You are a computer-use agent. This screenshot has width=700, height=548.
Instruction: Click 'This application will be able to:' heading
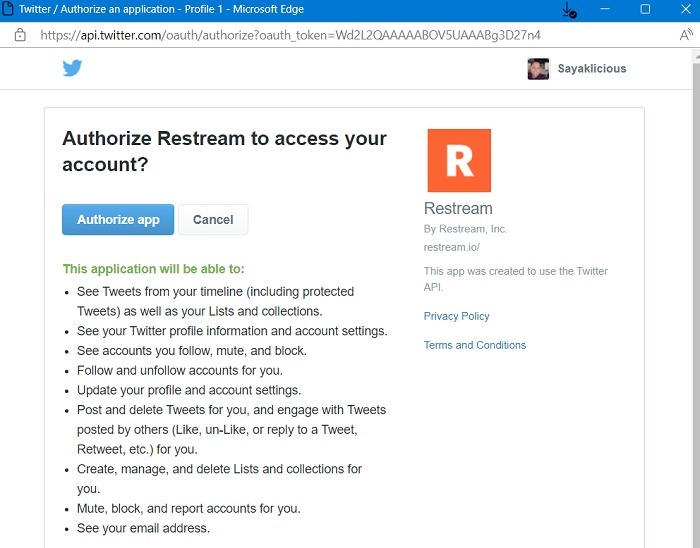(154, 269)
